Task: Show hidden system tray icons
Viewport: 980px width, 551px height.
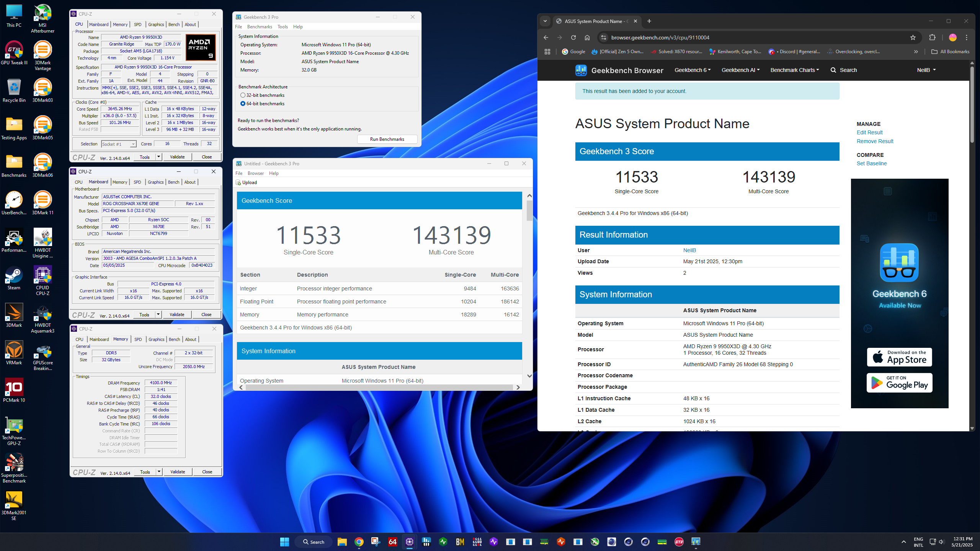Action: click(904, 542)
